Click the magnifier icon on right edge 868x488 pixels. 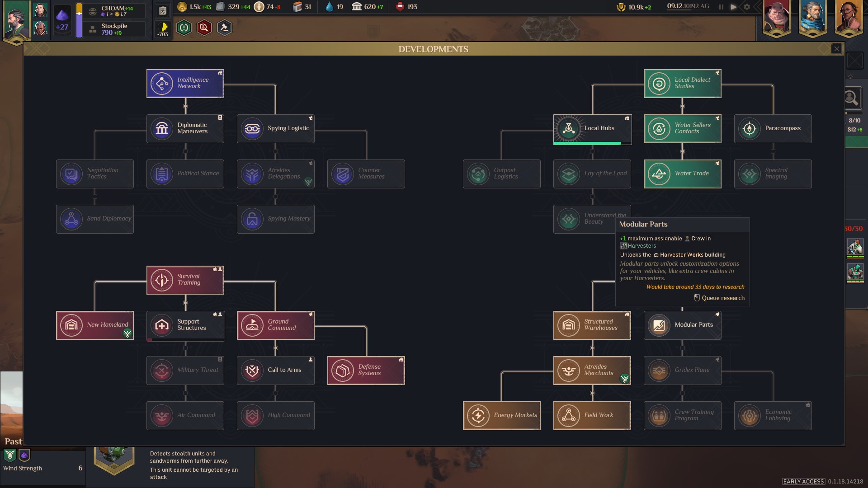point(851,98)
